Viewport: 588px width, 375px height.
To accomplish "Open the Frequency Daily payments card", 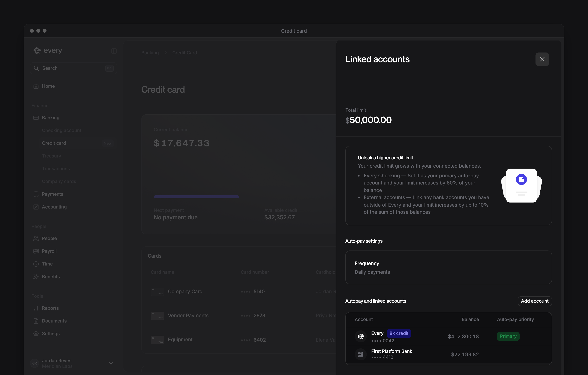I will (448, 267).
